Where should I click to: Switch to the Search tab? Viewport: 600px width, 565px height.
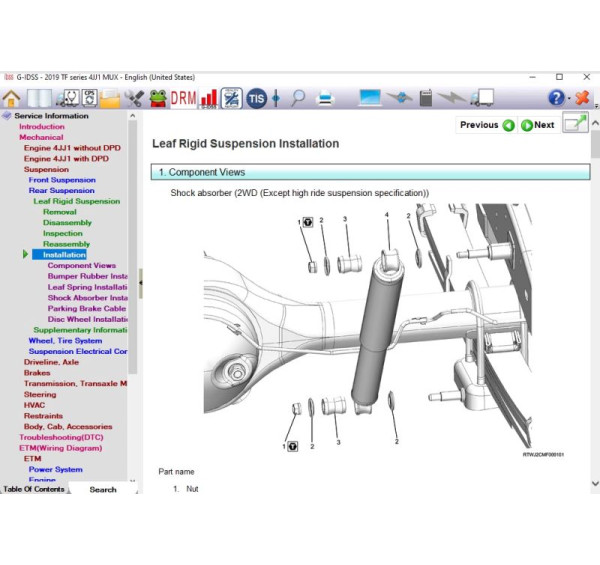coord(103,489)
